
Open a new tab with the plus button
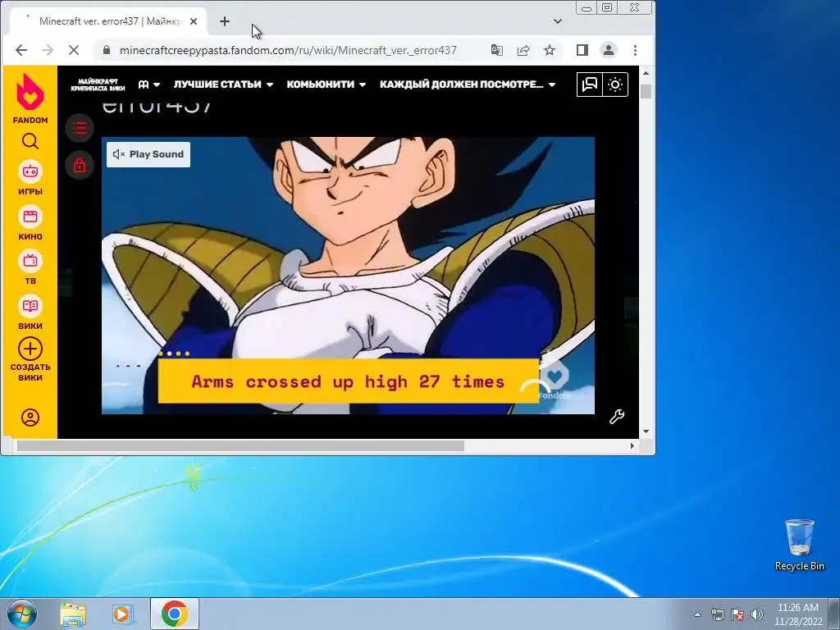tap(225, 21)
